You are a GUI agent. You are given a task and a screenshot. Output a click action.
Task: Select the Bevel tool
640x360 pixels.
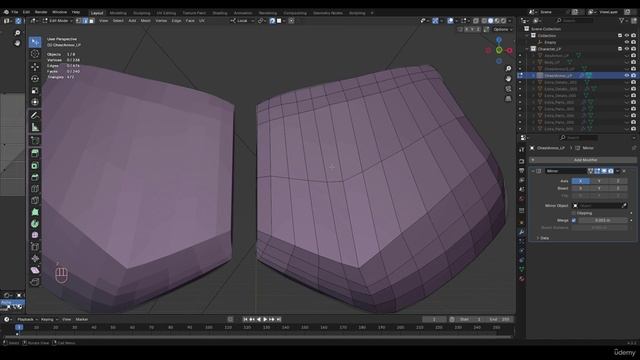point(35,177)
